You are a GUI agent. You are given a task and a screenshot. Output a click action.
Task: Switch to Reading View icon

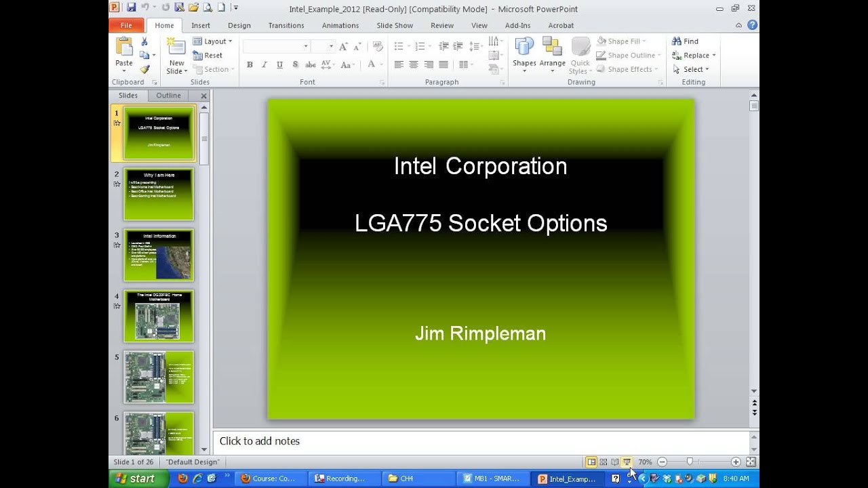(615, 462)
